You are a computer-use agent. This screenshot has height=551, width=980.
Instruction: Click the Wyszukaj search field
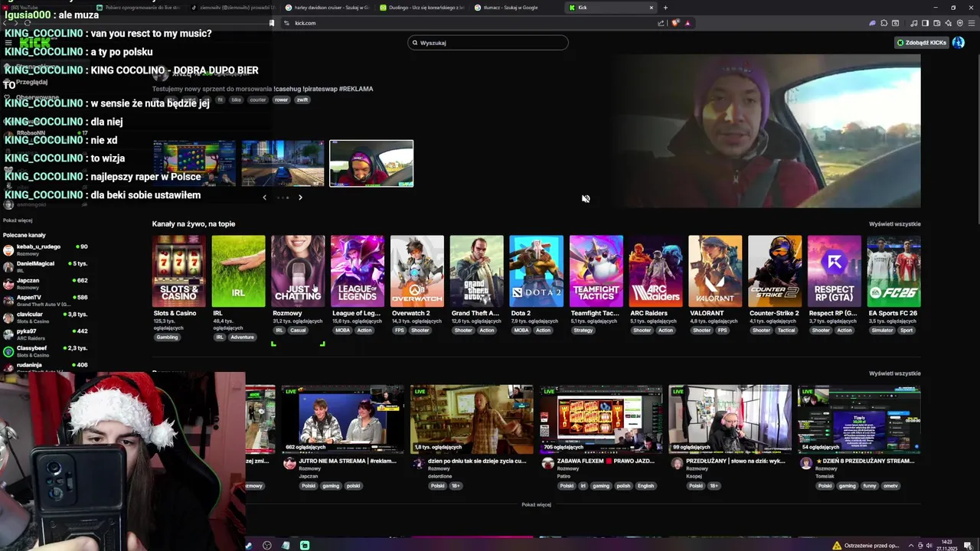pyautogui.click(x=488, y=43)
